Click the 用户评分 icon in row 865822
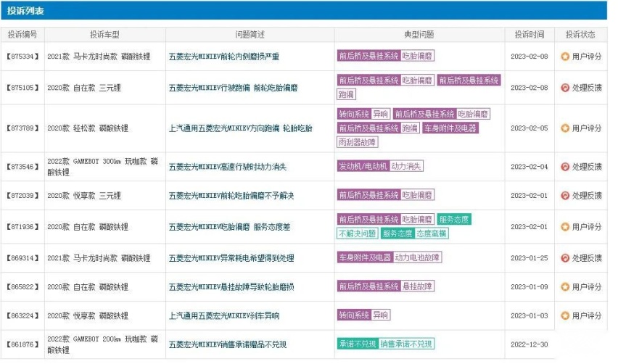Image resolution: width=618 pixels, height=364 pixels. tap(565, 287)
